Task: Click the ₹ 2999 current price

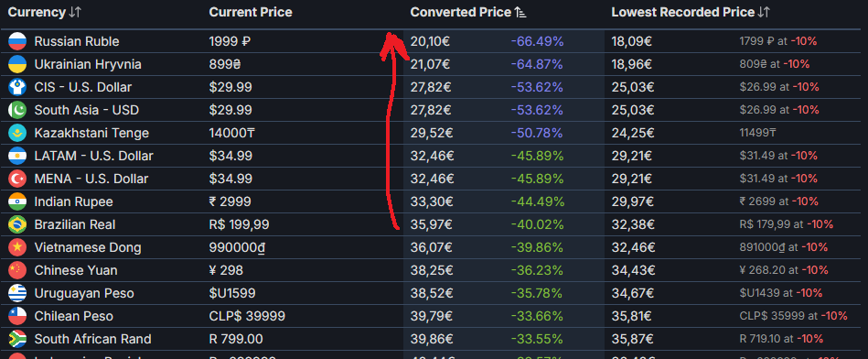Action: 230,201
